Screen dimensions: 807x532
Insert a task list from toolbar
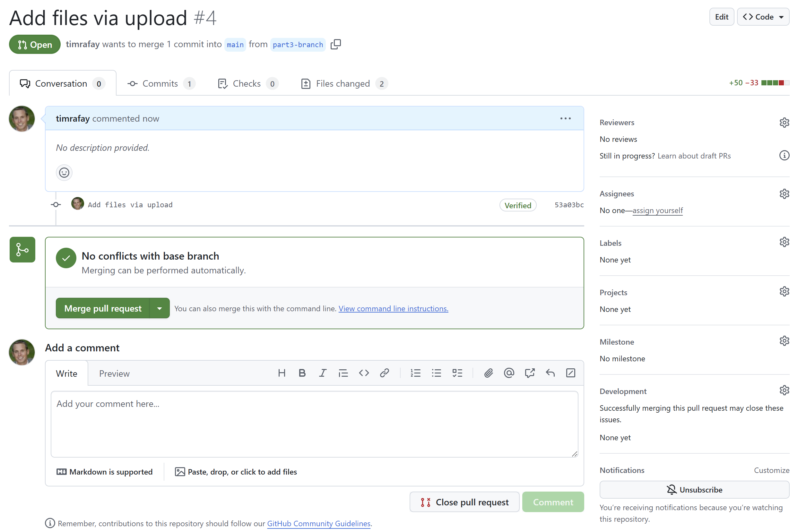point(457,373)
